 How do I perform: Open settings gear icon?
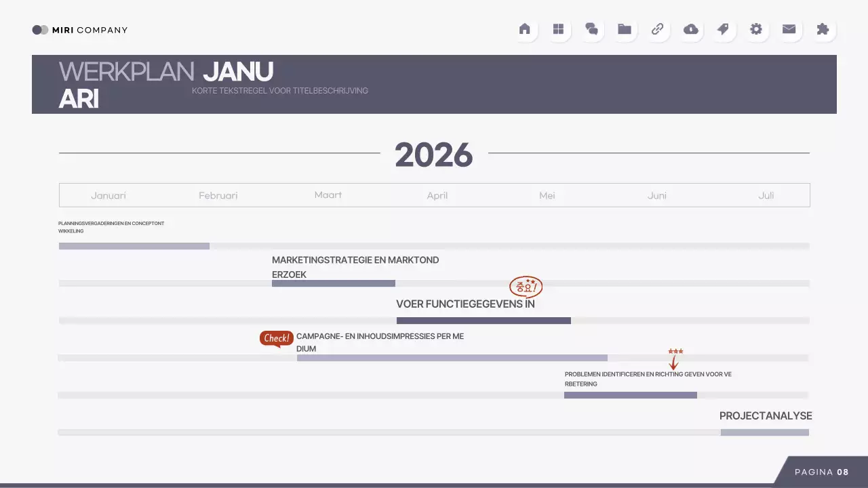point(756,29)
